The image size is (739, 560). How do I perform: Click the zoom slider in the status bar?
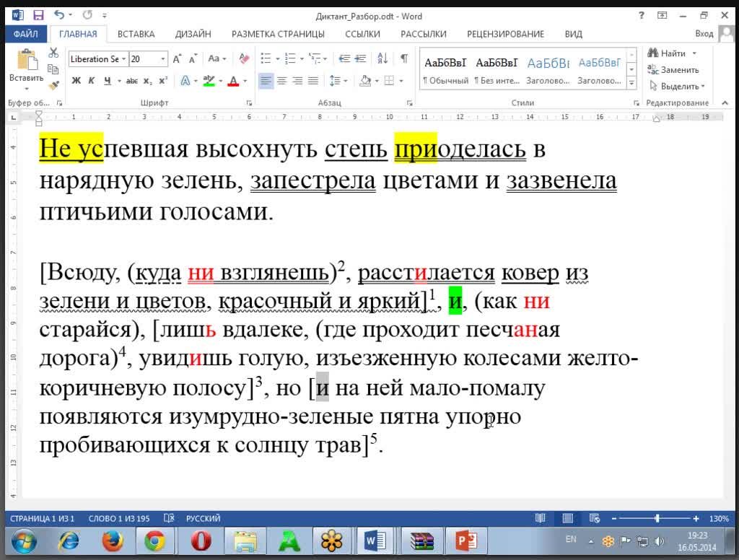(x=657, y=519)
